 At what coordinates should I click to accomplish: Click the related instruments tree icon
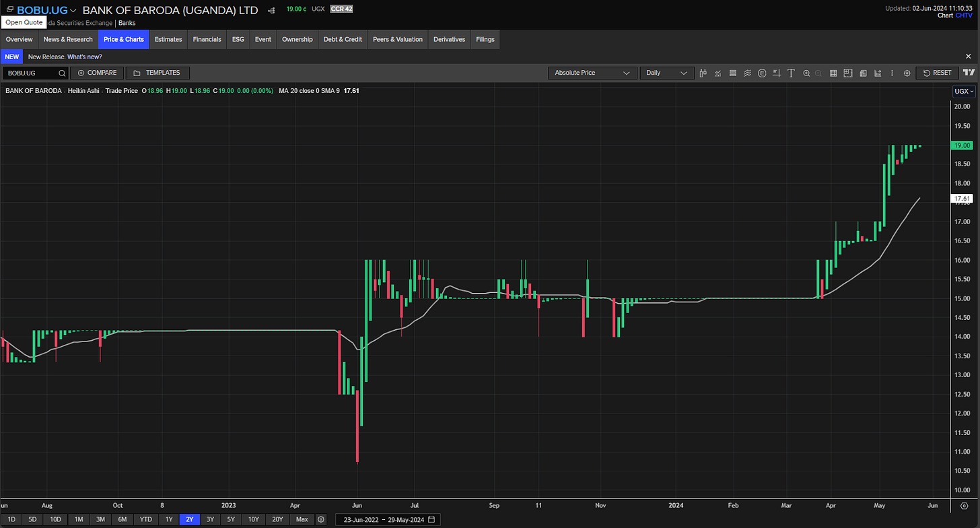click(271, 10)
